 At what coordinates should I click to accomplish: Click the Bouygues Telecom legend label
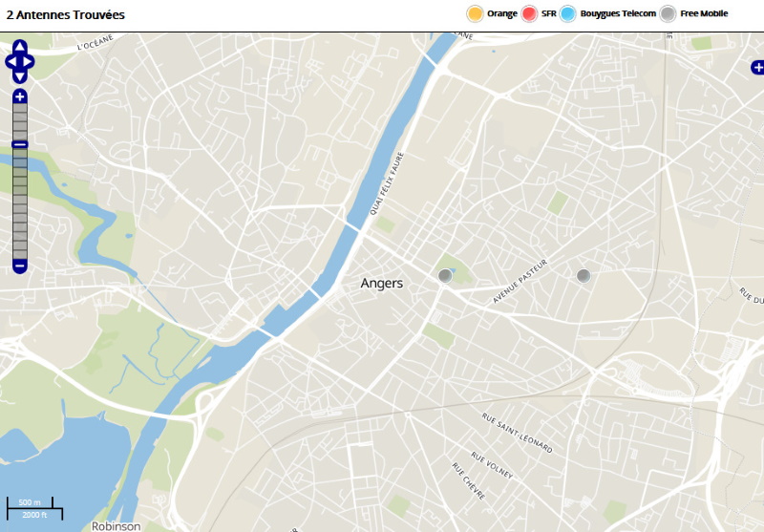618,13
